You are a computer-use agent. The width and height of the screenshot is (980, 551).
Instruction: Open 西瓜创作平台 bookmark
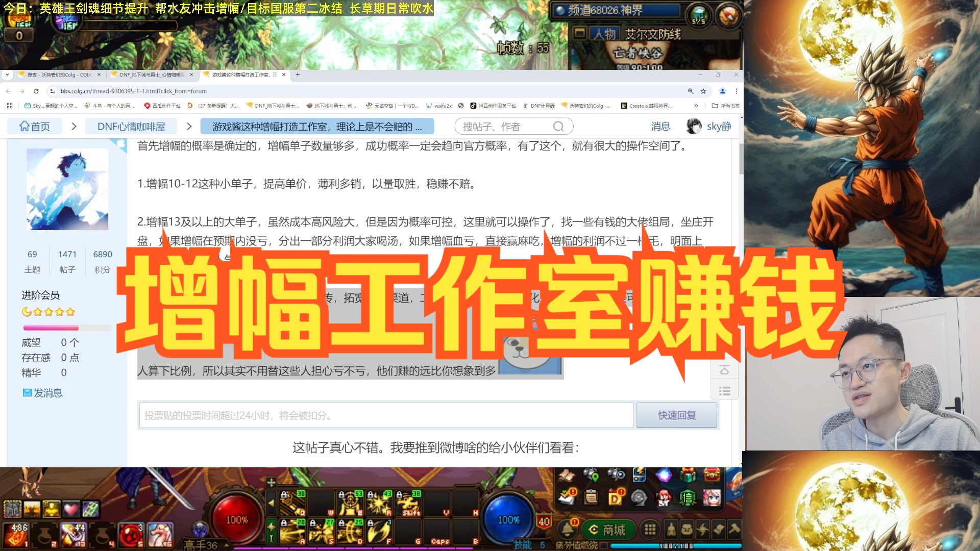coord(162,106)
